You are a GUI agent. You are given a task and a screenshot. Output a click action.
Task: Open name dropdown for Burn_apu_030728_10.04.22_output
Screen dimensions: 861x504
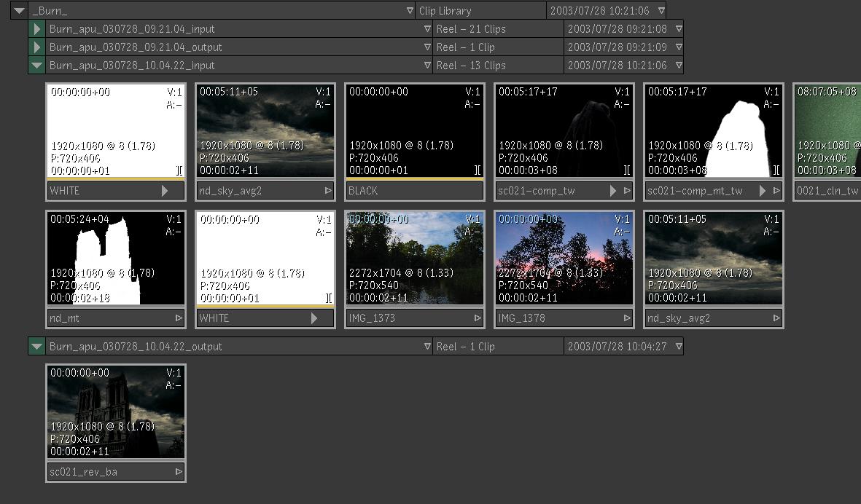coord(427,347)
